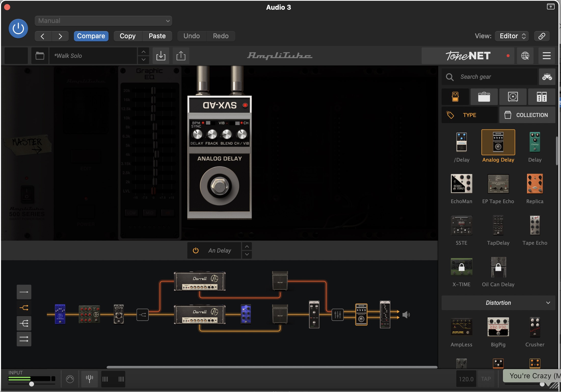Select the stomp pedals category tab
Screen dimensions: 561x392
455,97
